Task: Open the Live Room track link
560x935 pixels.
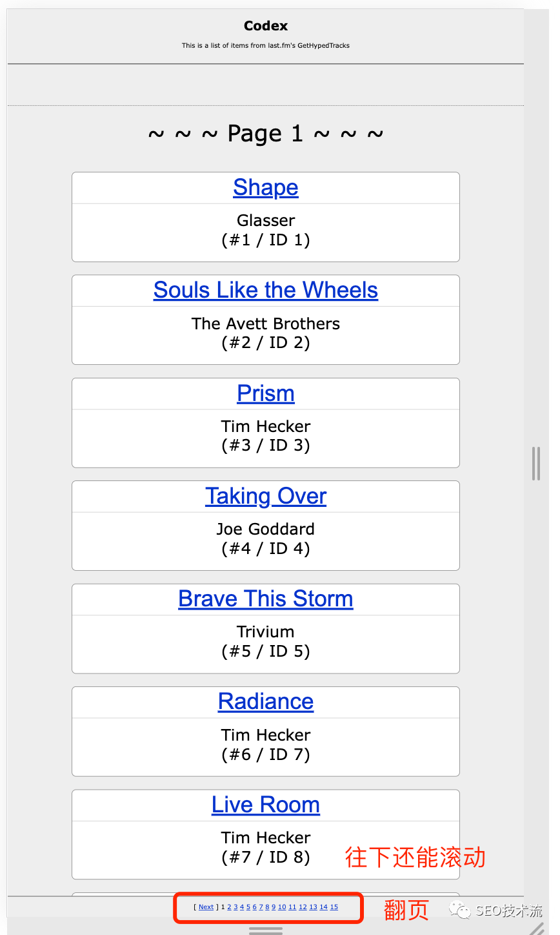Action: point(265,805)
